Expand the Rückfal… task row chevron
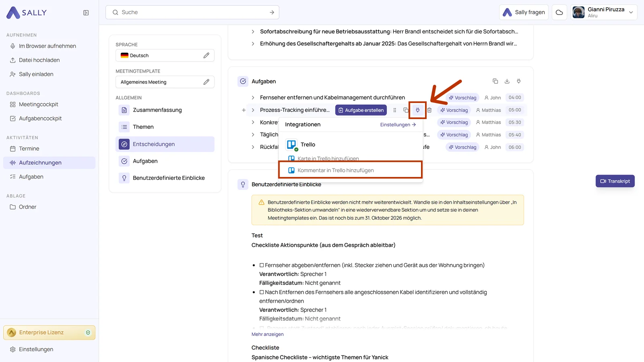This screenshot has height=362, width=644. 253,147
